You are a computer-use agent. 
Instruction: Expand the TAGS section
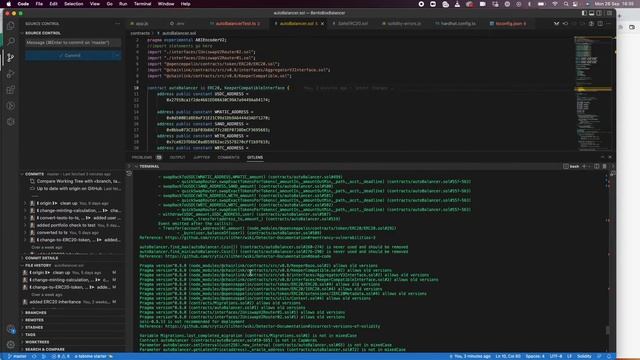pos(30,335)
